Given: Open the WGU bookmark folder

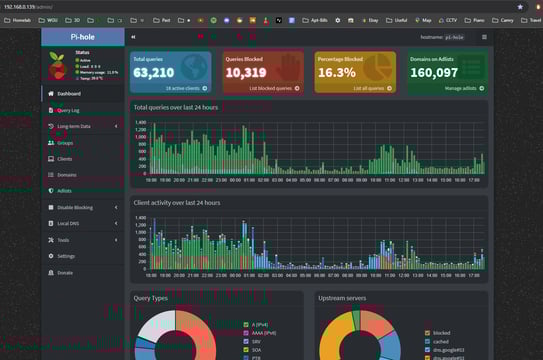Looking at the screenshot, I should (x=48, y=20).
